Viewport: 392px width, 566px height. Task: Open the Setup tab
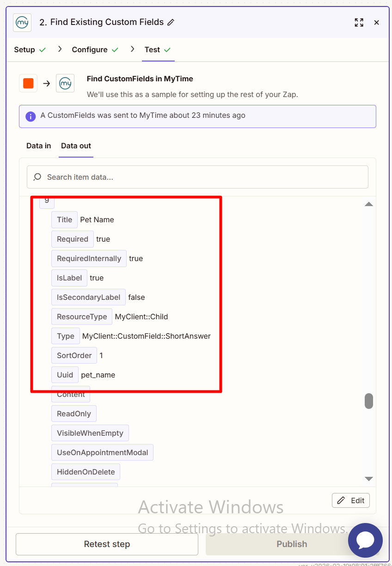pyautogui.click(x=30, y=49)
